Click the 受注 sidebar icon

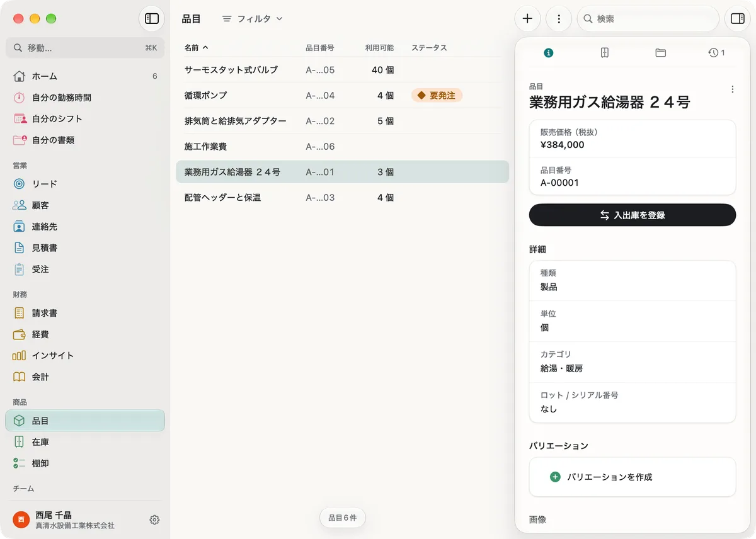pos(20,269)
